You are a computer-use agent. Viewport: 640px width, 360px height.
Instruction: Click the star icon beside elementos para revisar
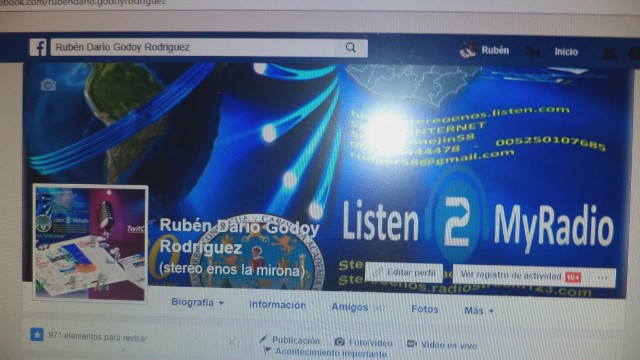tap(37, 335)
